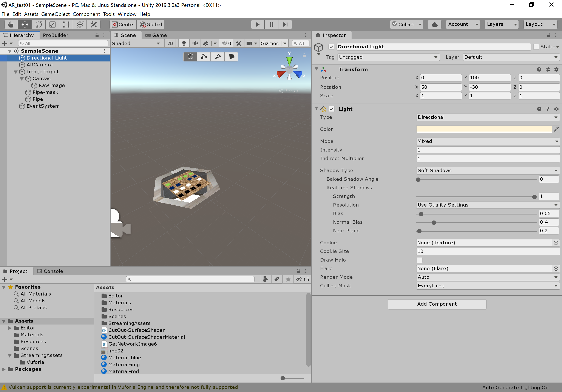Click the cloud services icon

434,24
